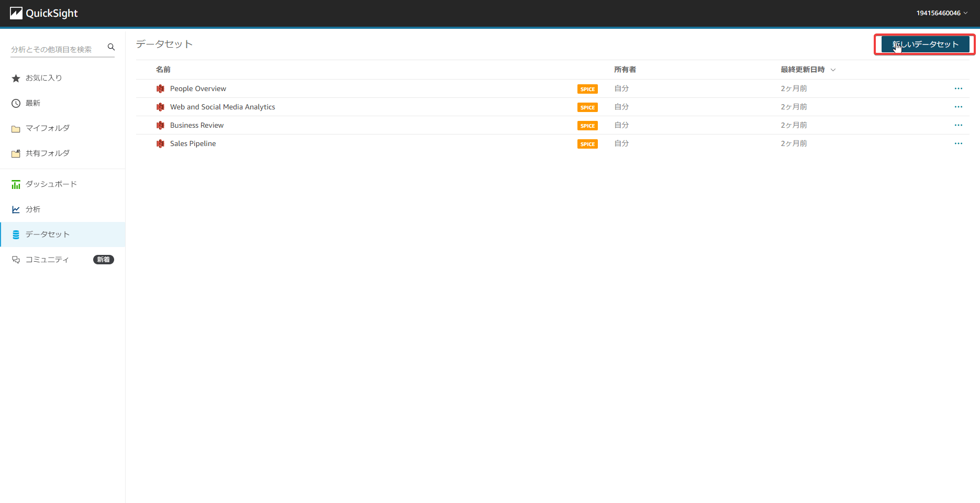The width and height of the screenshot is (980, 503).
Task: Open the account 194156460046 dropdown
Action: (x=942, y=13)
